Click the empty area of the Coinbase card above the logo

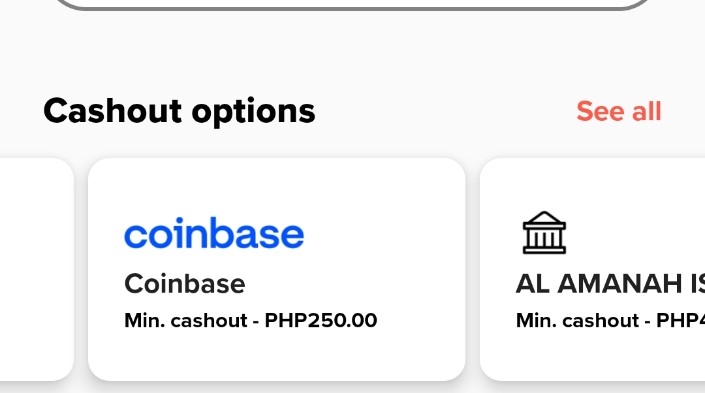[277, 187]
